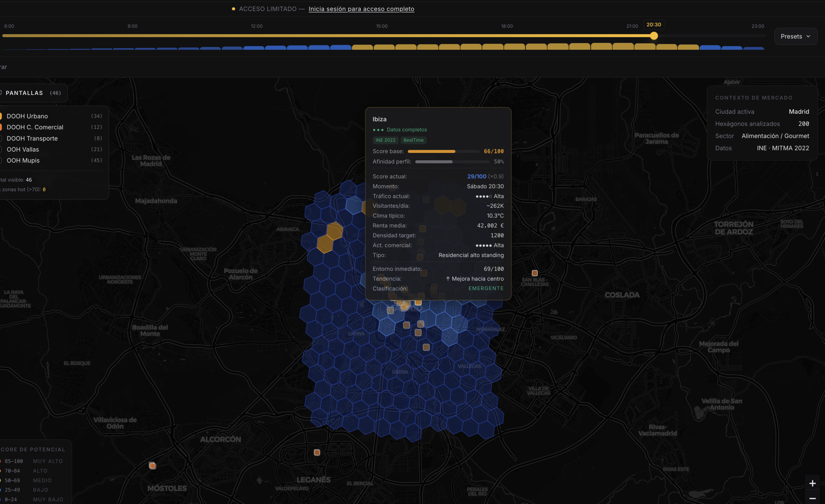Screen dimensions: 825x504
Task: Click the DOOH Urbano color chip
Action: 1,116
